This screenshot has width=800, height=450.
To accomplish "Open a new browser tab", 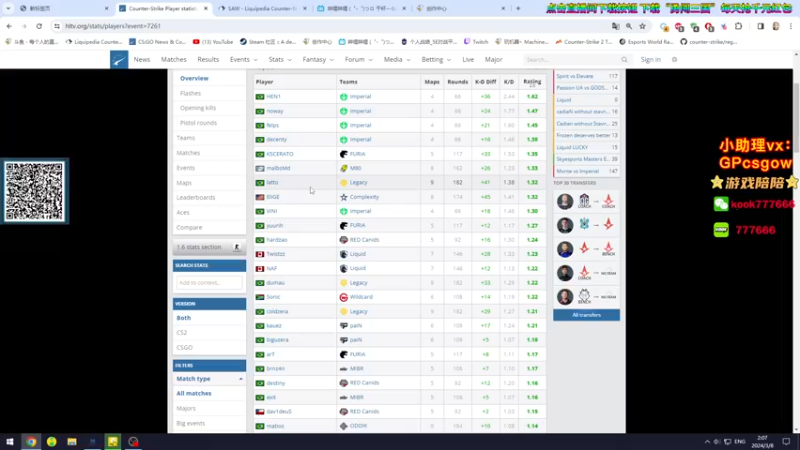I will [518, 8].
